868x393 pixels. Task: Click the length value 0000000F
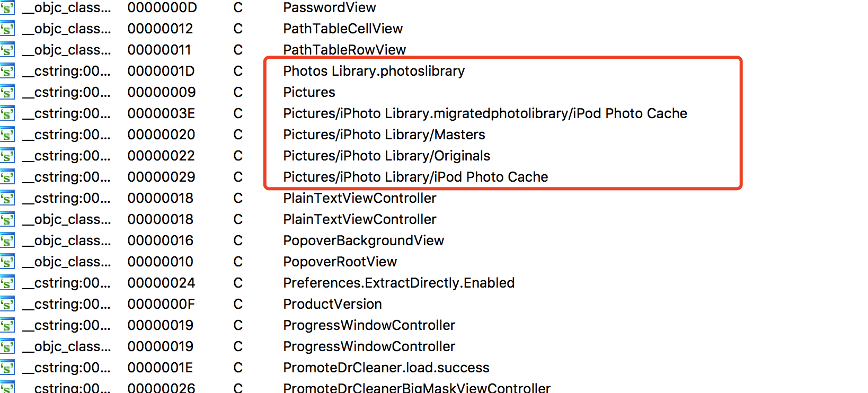[161, 304]
